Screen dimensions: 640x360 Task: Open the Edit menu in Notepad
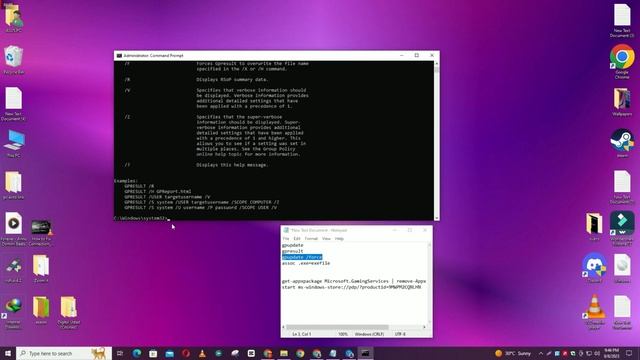pyautogui.click(x=297, y=238)
